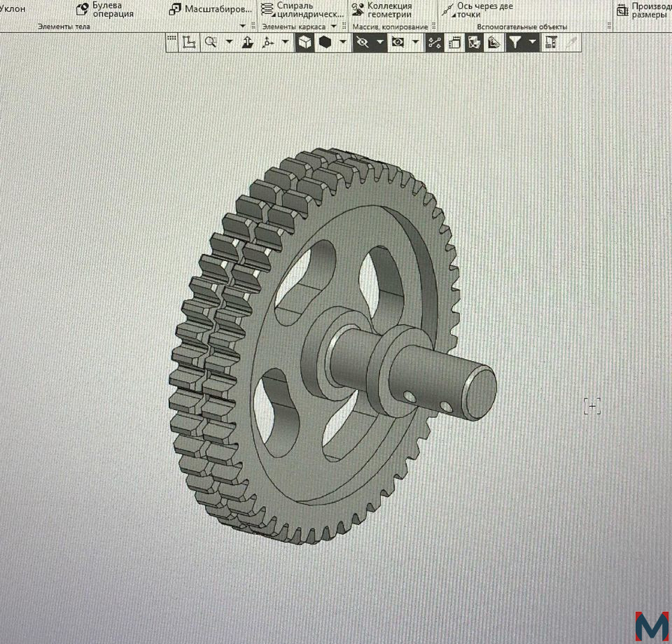This screenshot has height=644, width=672.
Task: Select Спираль цилиндрическ... command label
Action: tap(310, 10)
